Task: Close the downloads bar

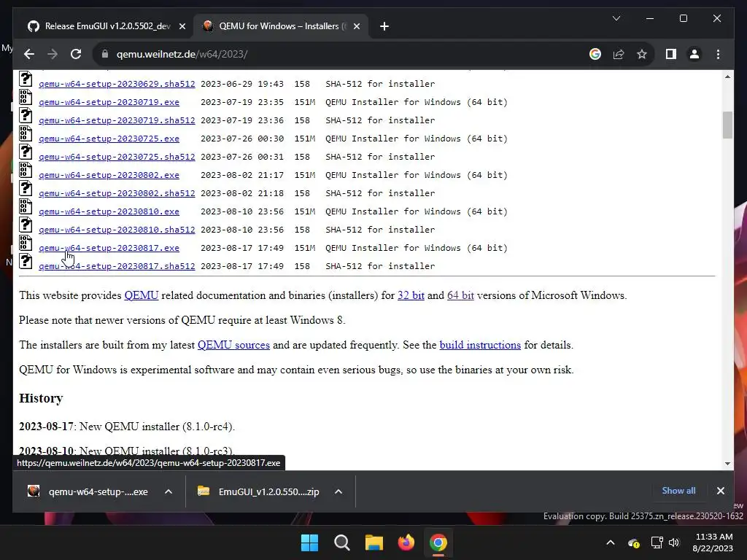Action: click(720, 491)
